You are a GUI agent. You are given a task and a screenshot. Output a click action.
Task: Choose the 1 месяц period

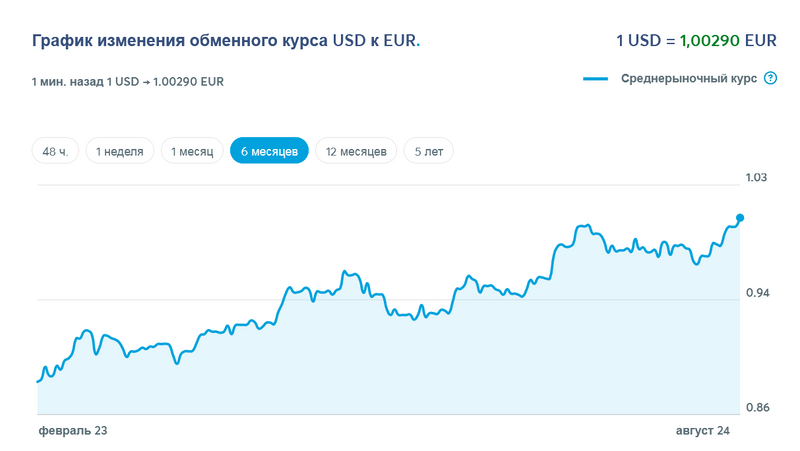pyautogui.click(x=192, y=152)
